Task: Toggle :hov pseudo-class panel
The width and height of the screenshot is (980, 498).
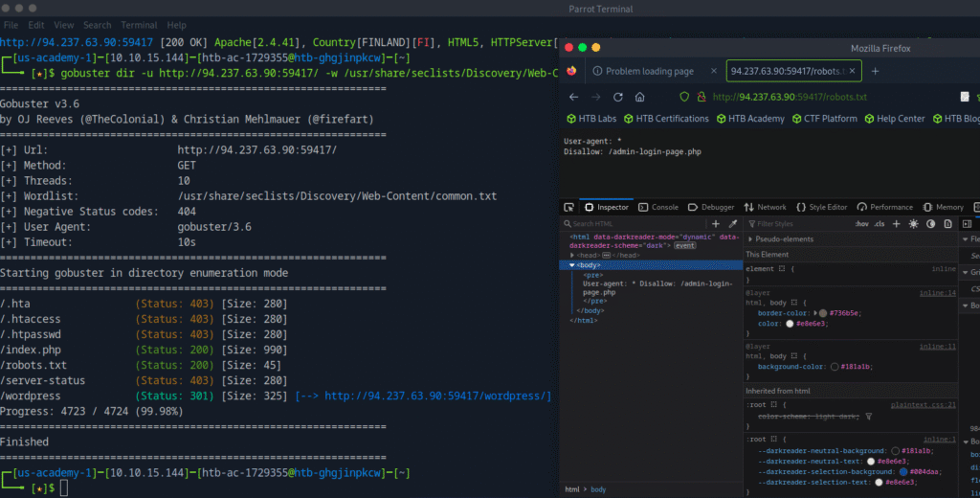Action: pyautogui.click(x=861, y=223)
